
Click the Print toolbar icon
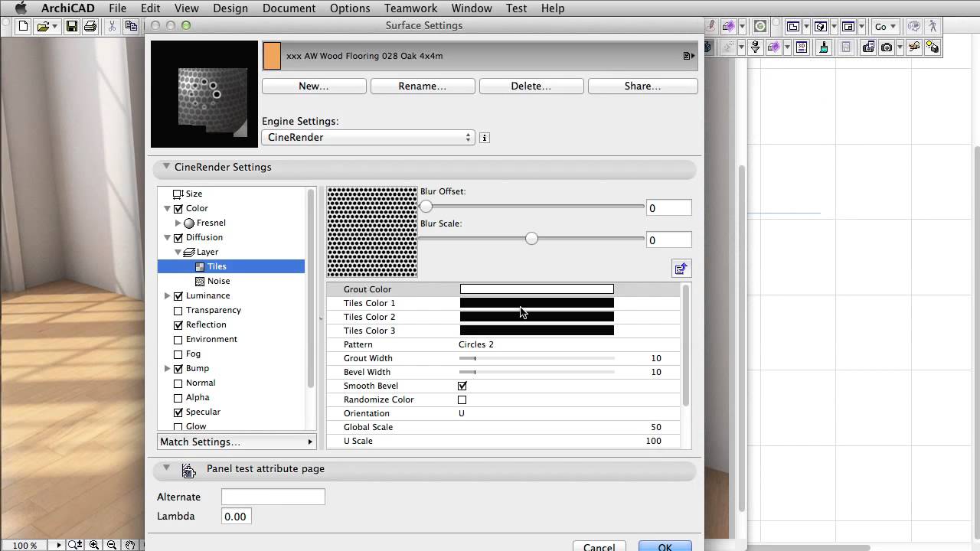tap(90, 27)
